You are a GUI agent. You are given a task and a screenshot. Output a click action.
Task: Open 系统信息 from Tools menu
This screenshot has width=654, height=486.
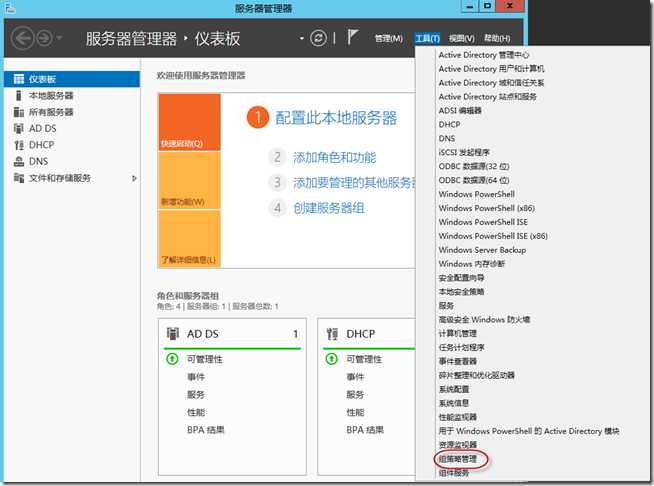(x=454, y=403)
